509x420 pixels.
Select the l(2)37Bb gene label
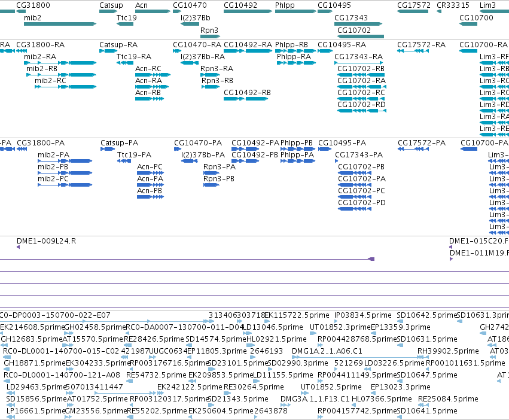tap(196, 18)
